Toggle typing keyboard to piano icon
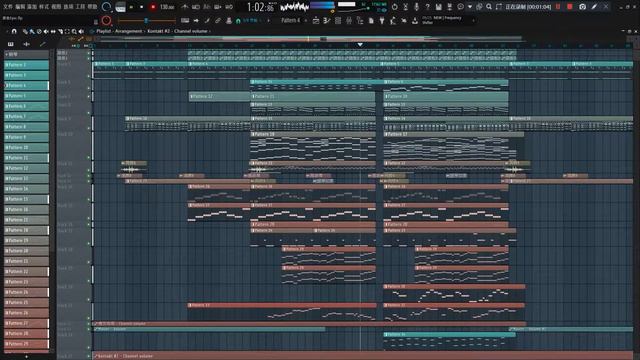The height and width of the screenshot is (360, 640). click(185, 20)
